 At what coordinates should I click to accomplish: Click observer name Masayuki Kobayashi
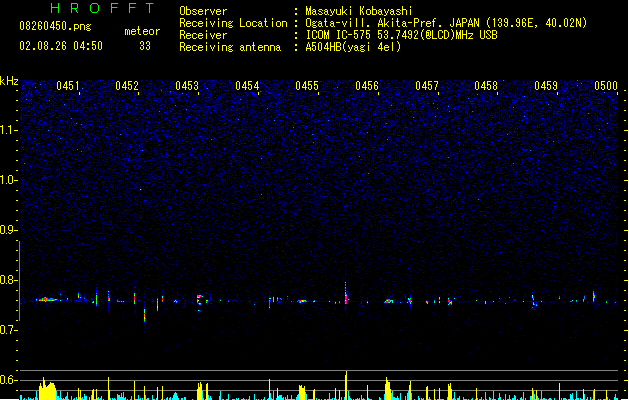point(359,11)
